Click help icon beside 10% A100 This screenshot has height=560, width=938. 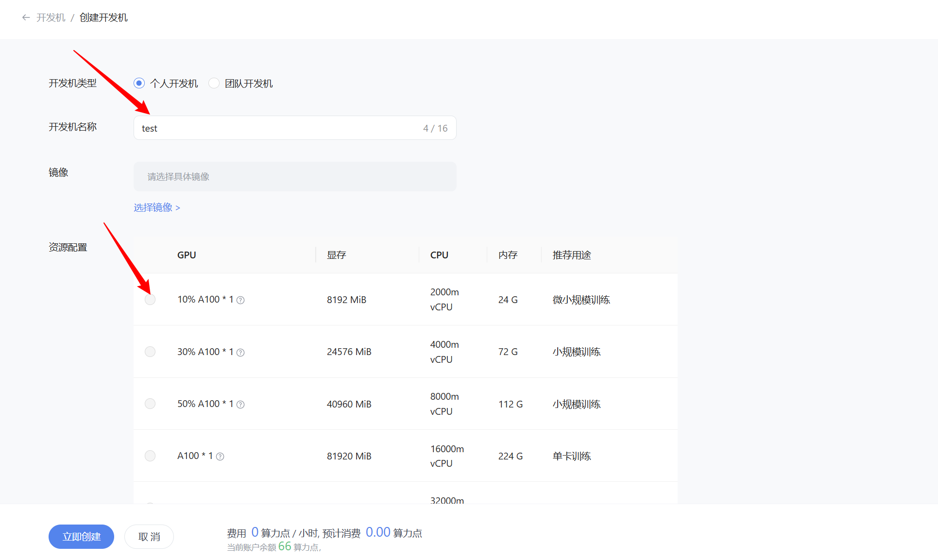click(240, 300)
